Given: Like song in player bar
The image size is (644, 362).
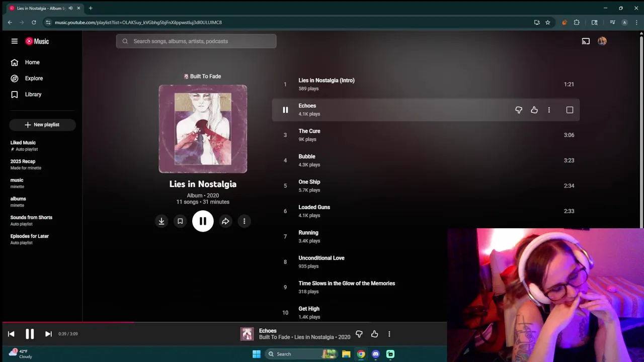Looking at the screenshot, I should point(374,334).
